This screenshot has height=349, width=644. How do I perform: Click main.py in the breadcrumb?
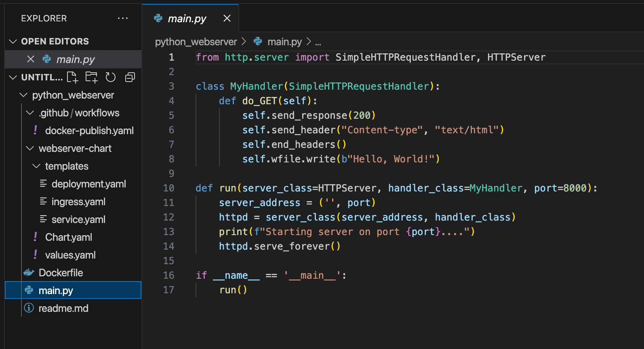(284, 42)
